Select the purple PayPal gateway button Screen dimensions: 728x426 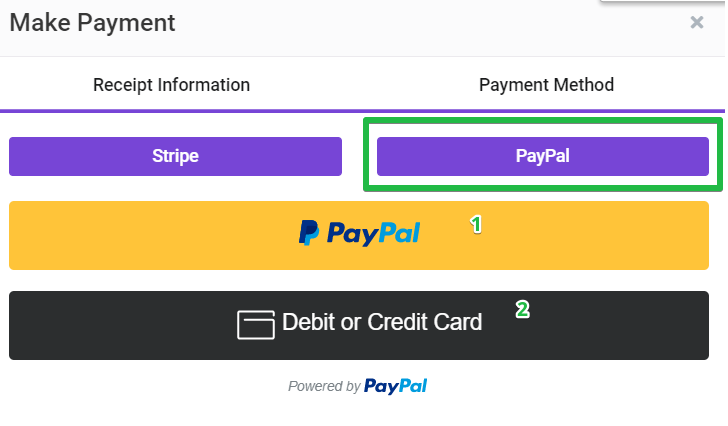pos(543,156)
